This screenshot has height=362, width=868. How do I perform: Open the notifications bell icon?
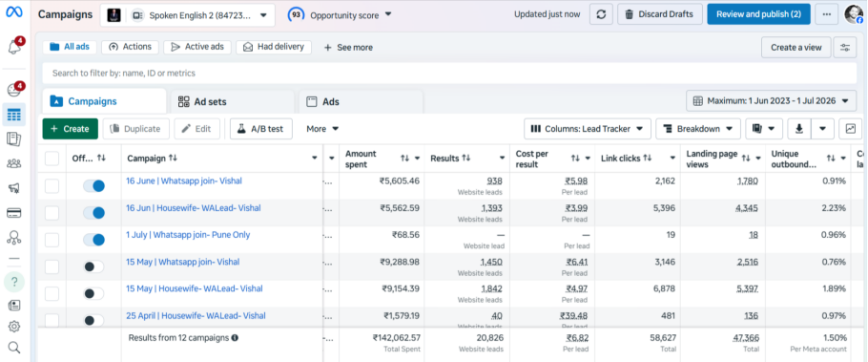coord(14,48)
